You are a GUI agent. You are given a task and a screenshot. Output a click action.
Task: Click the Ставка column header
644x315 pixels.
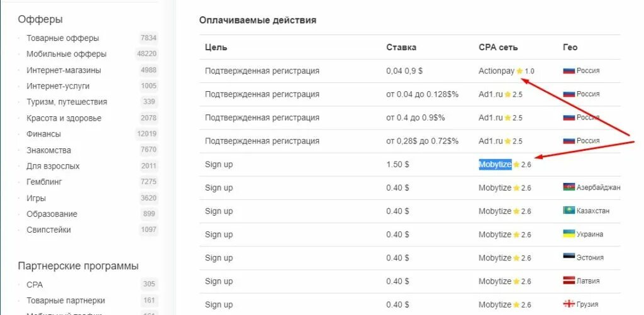click(x=401, y=47)
